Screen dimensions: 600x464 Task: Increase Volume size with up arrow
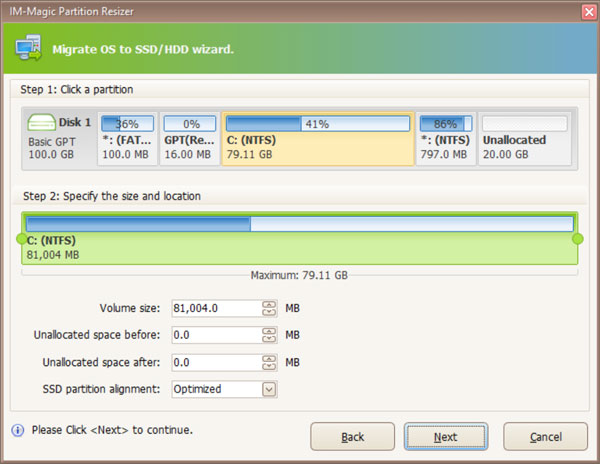coord(269,304)
